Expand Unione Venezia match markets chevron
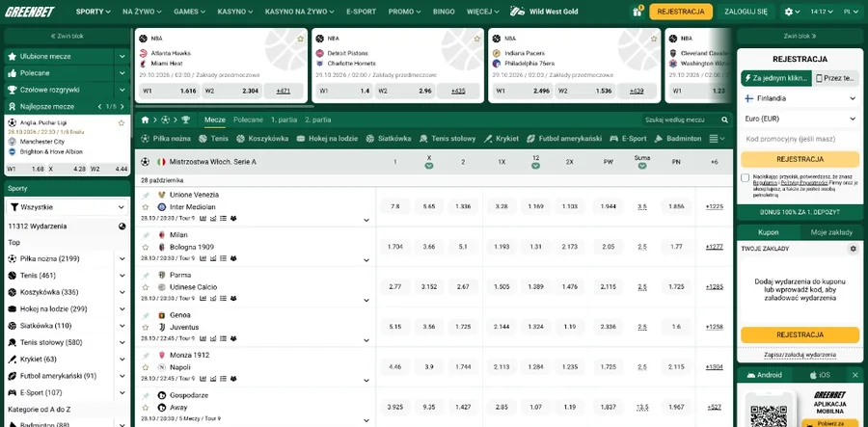The width and height of the screenshot is (868, 427). click(366, 220)
